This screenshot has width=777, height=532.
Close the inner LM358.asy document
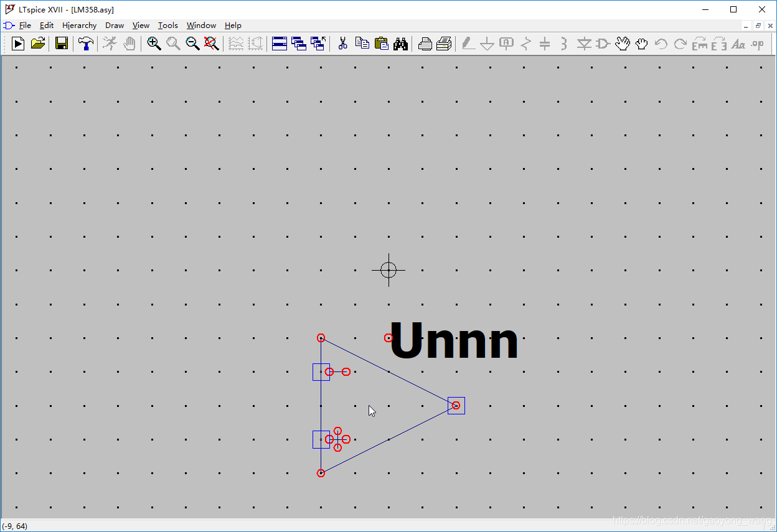click(x=769, y=26)
